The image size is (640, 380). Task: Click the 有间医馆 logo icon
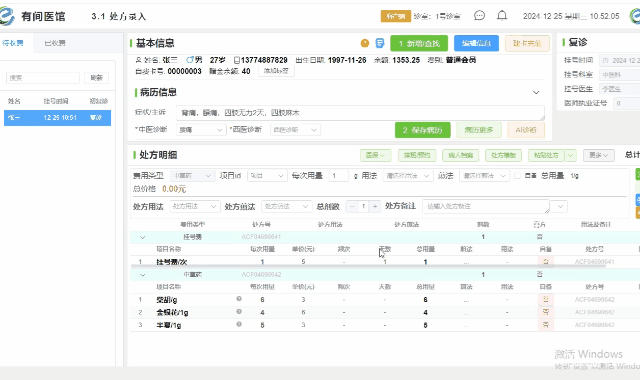(7, 16)
